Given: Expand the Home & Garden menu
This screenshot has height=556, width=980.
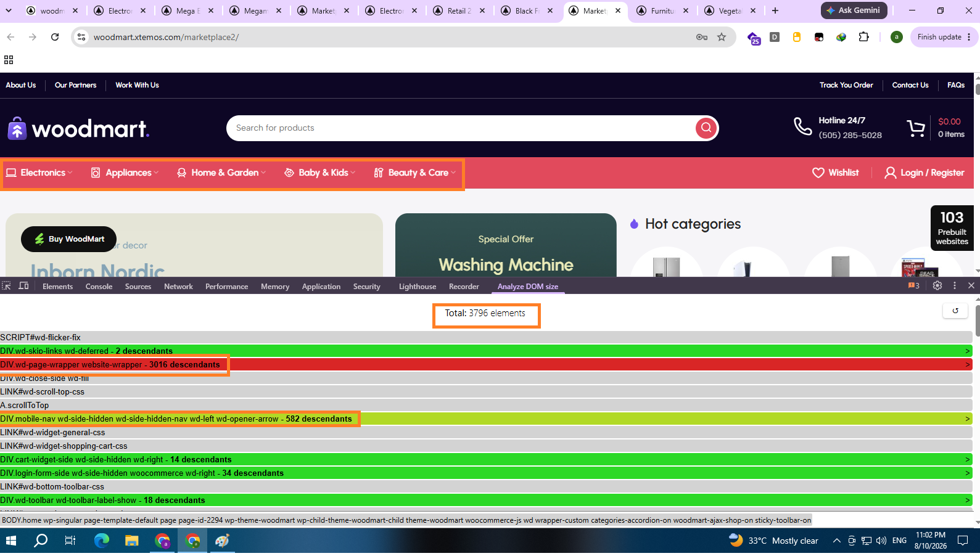Looking at the screenshot, I should tap(221, 173).
